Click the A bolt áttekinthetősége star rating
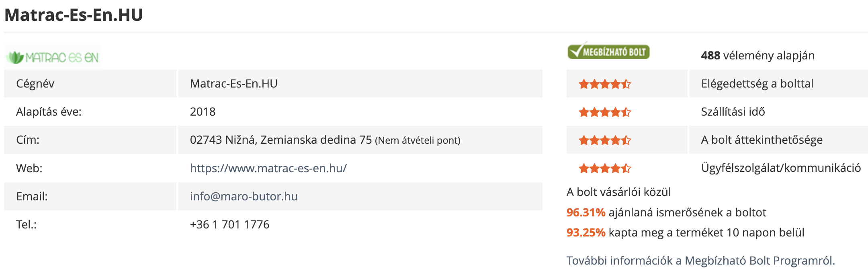This screenshot has width=868, height=269. [x=605, y=140]
